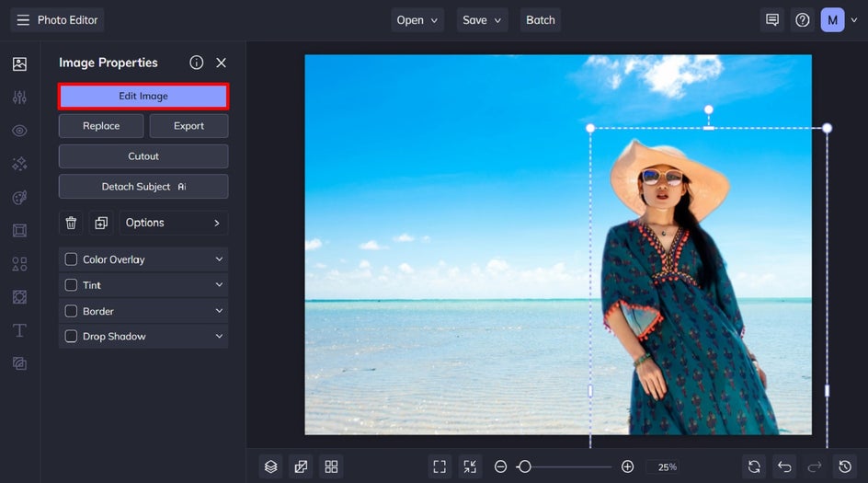Enable the Drop Shadow checkbox
The image size is (868, 483).
71,337
